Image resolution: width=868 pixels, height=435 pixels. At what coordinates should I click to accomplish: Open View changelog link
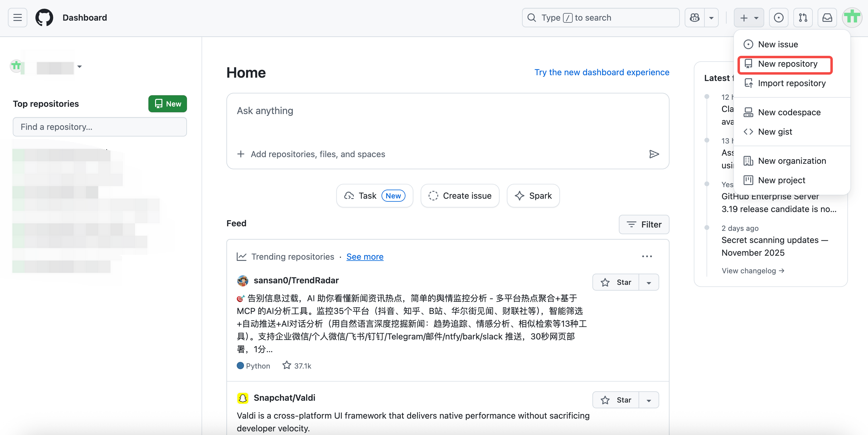[753, 271]
